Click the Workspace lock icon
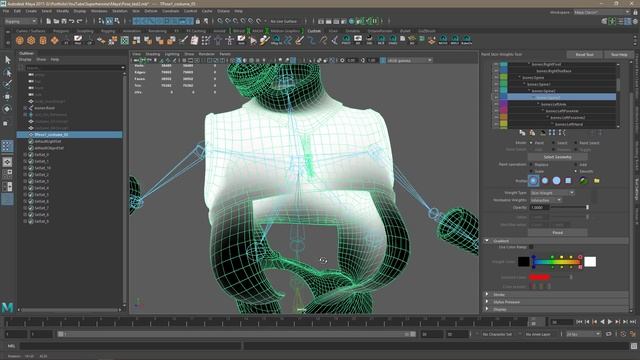The height and width of the screenshot is (360, 640). point(635,12)
